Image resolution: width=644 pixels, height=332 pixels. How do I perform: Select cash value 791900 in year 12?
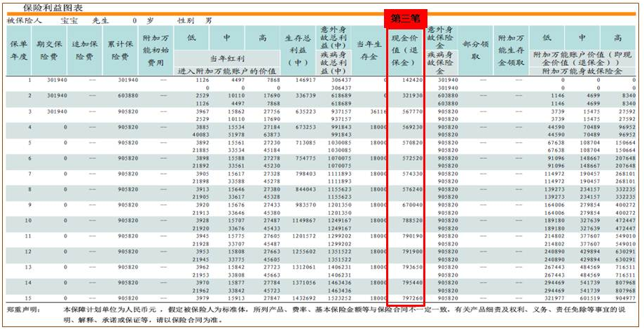pos(411,252)
